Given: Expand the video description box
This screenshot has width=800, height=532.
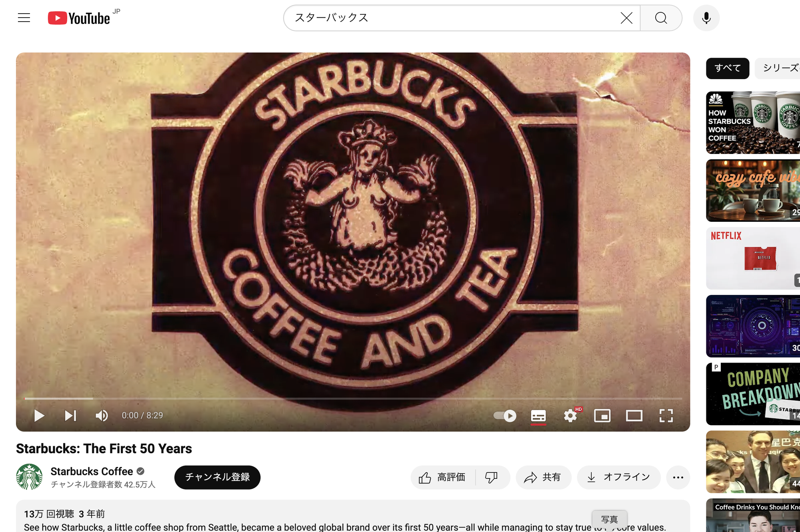Looking at the screenshot, I should pyautogui.click(x=353, y=516).
